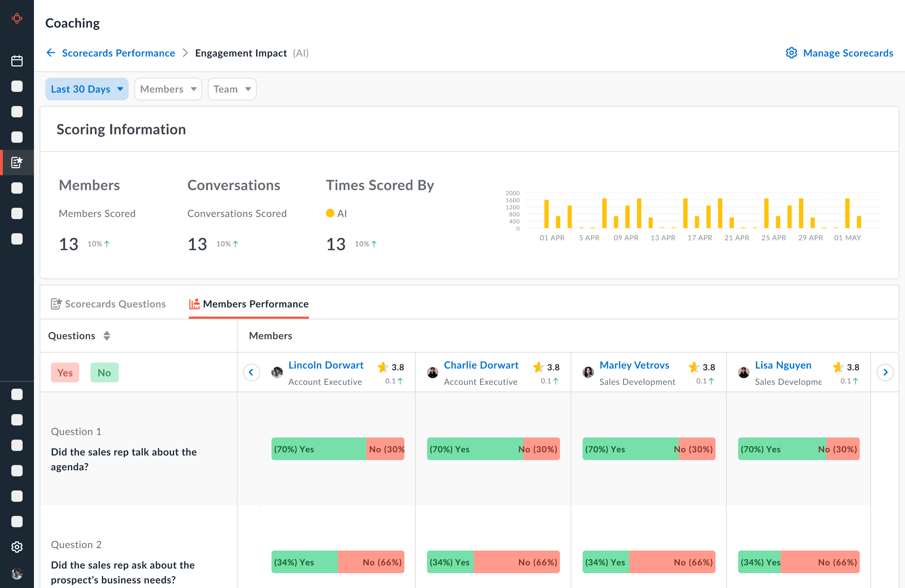Expand the Team filter dropdown
The width and height of the screenshot is (905, 588).
point(232,89)
